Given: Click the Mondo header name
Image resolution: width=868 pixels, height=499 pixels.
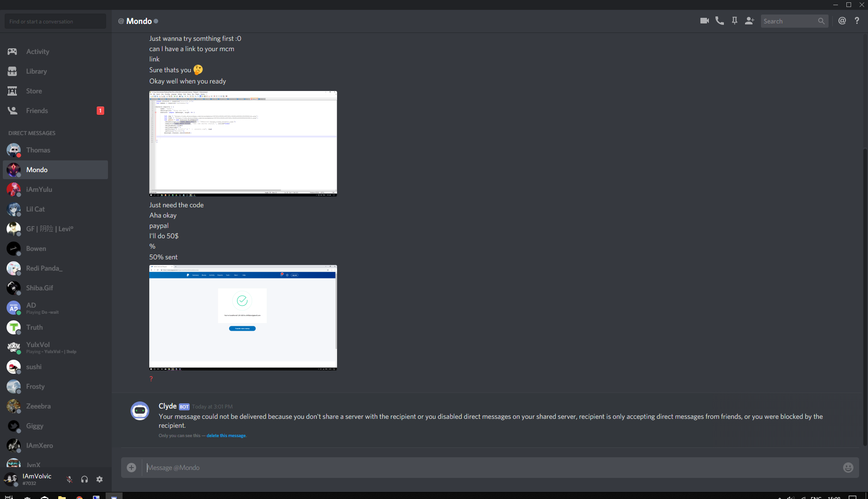Looking at the screenshot, I should (139, 21).
